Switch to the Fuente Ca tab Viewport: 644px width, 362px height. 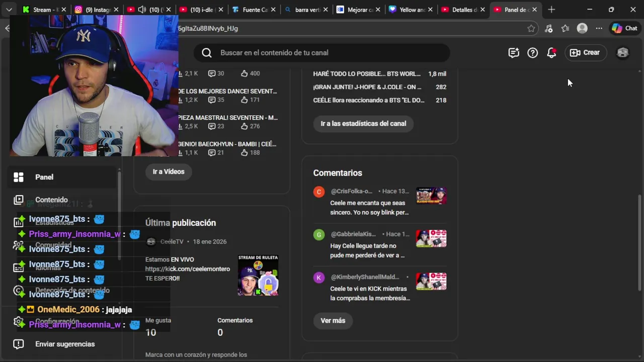point(253,10)
